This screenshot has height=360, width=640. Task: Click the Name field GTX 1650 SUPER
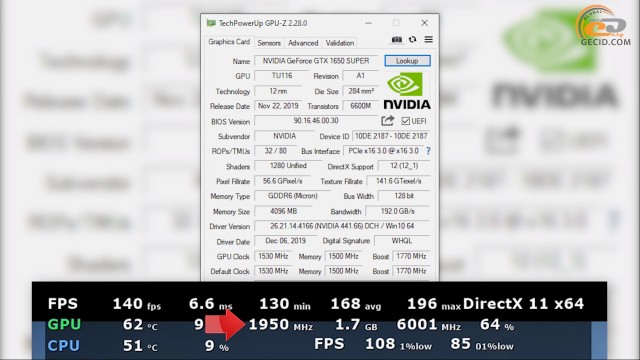pos(316,61)
